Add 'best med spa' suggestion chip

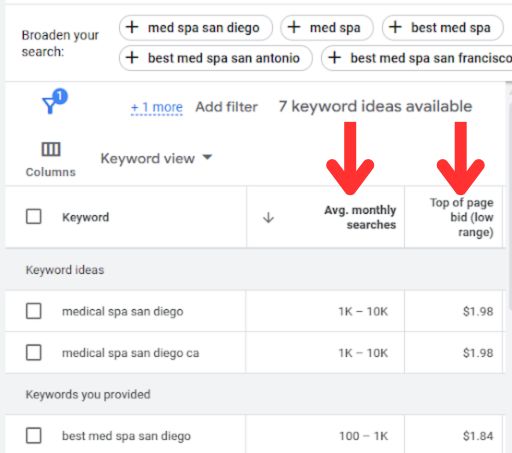click(443, 28)
